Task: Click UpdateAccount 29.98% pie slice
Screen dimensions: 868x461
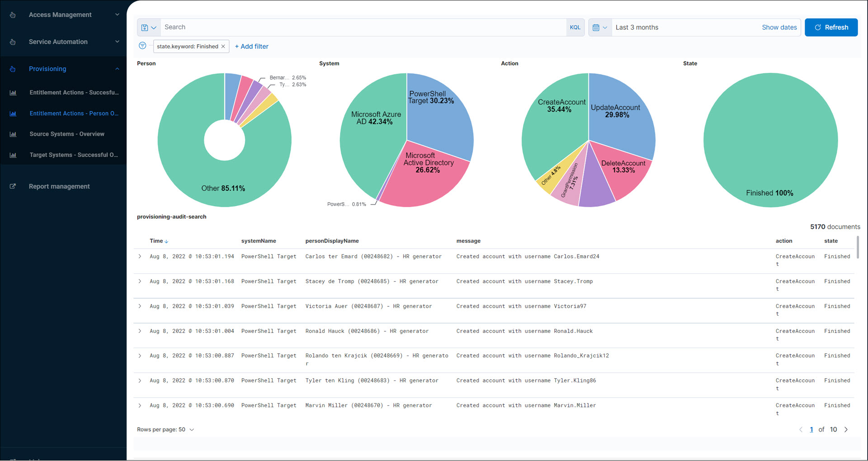Action: click(622, 115)
